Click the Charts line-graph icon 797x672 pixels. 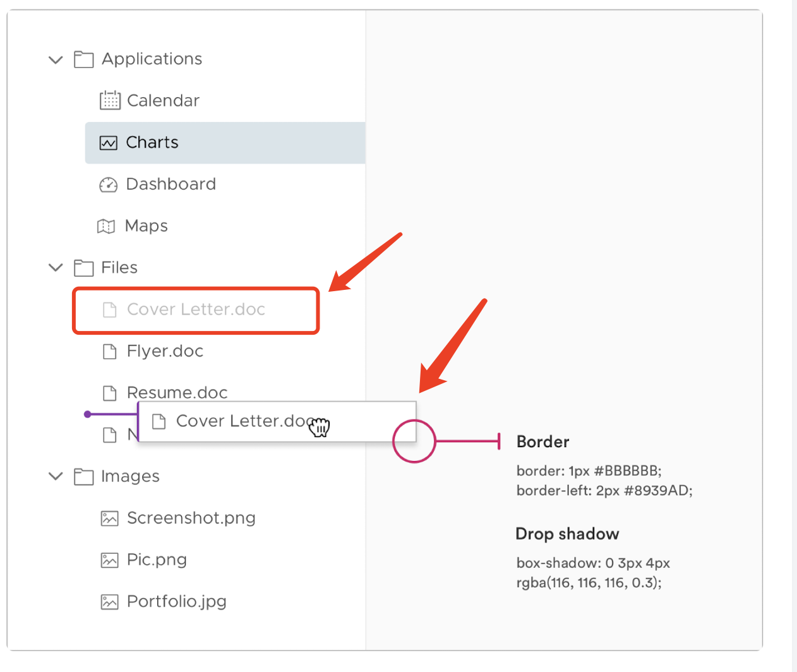[x=109, y=143]
